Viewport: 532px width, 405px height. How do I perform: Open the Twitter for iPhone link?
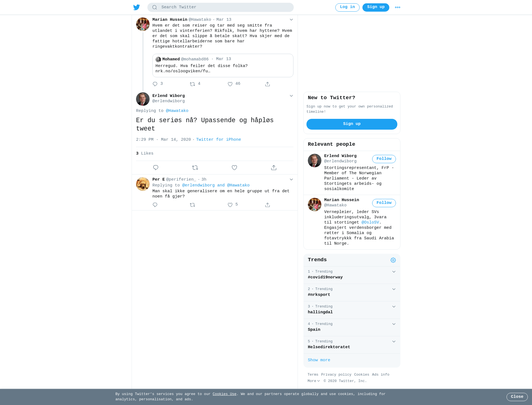coord(219,140)
